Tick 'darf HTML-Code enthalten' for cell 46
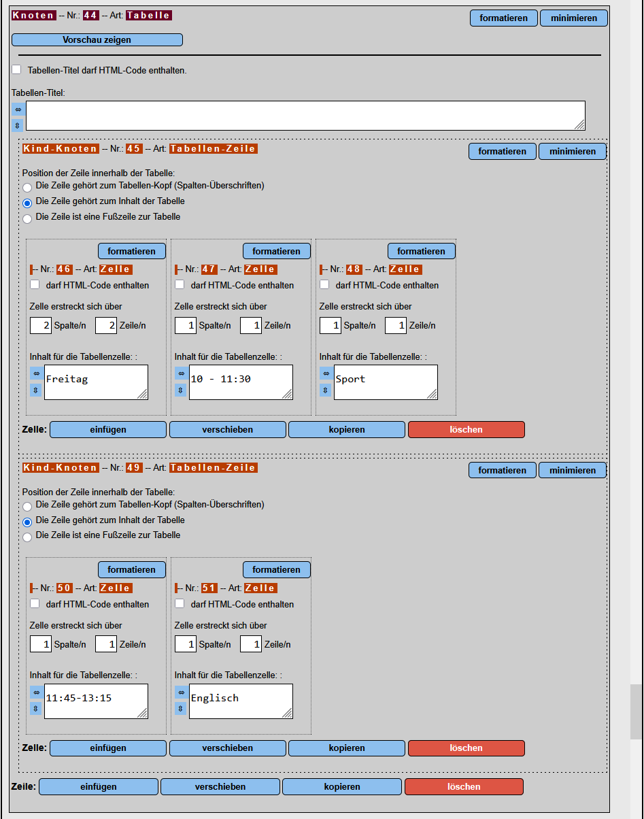644x819 pixels. point(35,285)
